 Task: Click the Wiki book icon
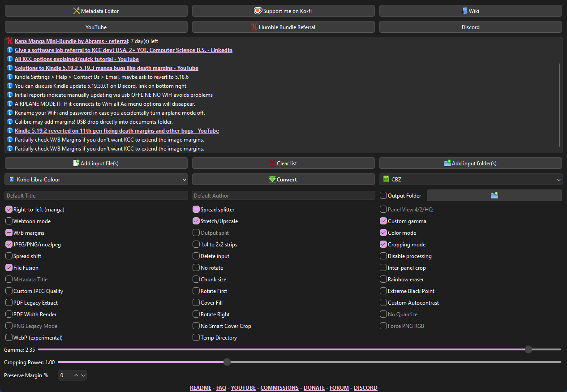coord(465,11)
